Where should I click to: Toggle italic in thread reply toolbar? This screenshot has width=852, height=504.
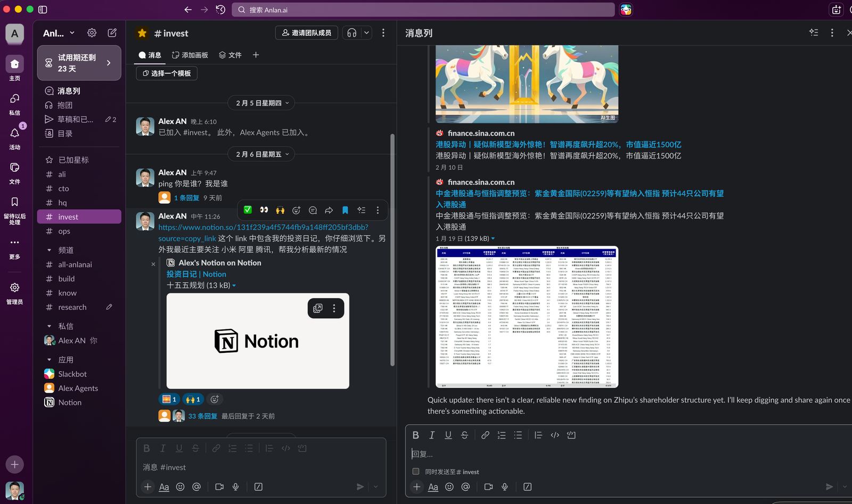tap(432, 435)
